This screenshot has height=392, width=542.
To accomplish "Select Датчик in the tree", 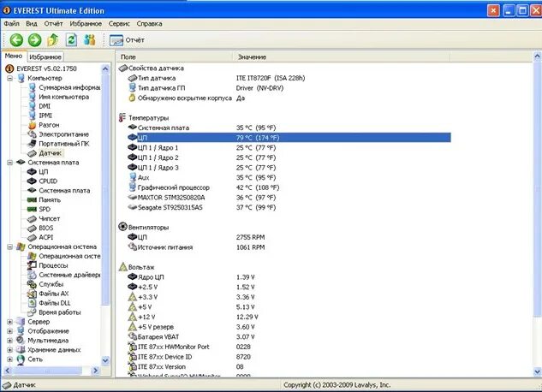I will [x=51, y=153].
